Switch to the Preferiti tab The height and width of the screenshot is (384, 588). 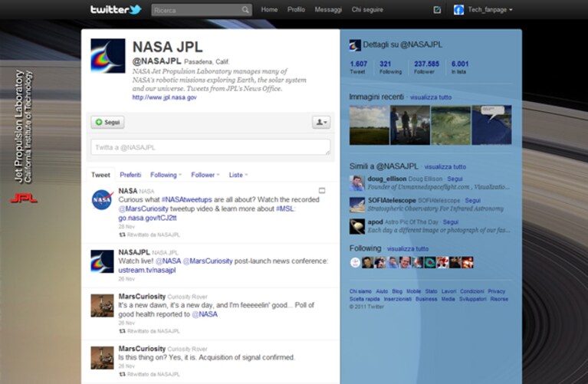[x=130, y=175]
